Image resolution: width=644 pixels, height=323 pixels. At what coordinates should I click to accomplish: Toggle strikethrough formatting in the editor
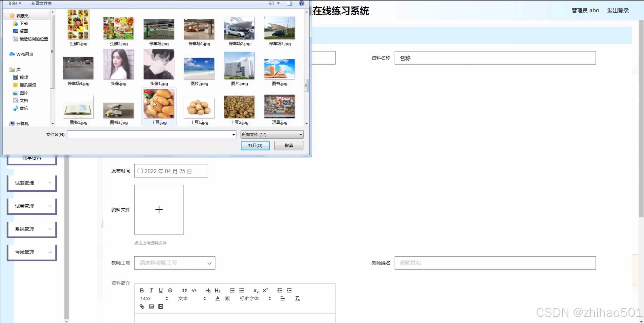point(170,290)
